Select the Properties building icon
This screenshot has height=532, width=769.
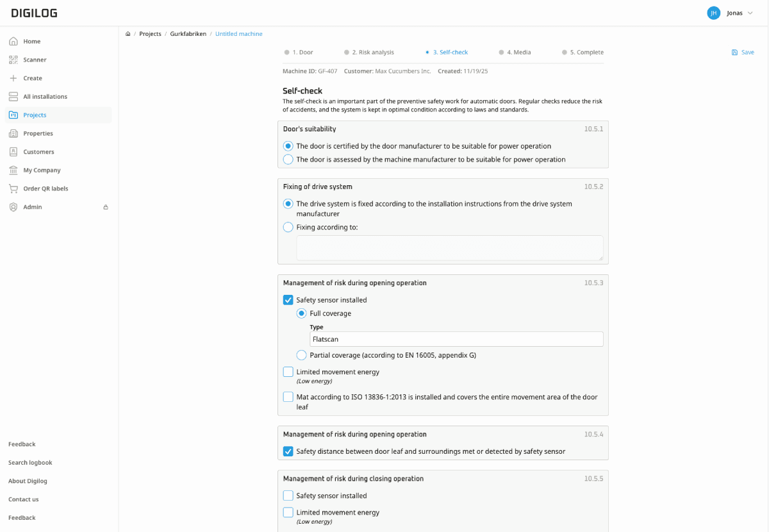click(13, 133)
